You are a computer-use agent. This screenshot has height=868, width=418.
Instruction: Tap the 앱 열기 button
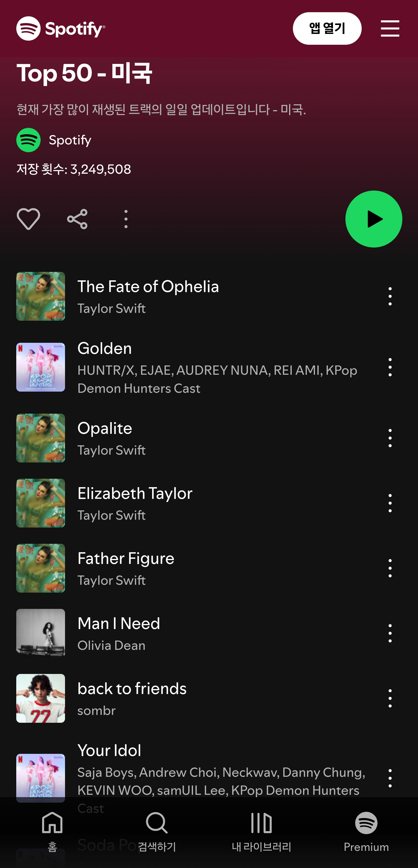pos(327,28)
